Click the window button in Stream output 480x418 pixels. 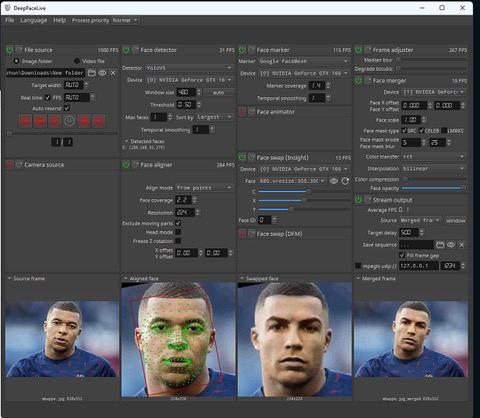456,220
